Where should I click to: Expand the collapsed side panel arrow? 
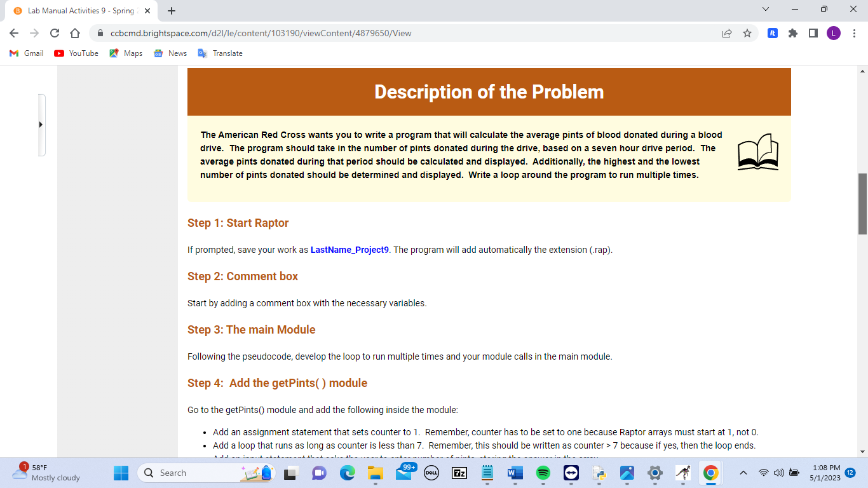pyautogui.click(x=41, y=125)
